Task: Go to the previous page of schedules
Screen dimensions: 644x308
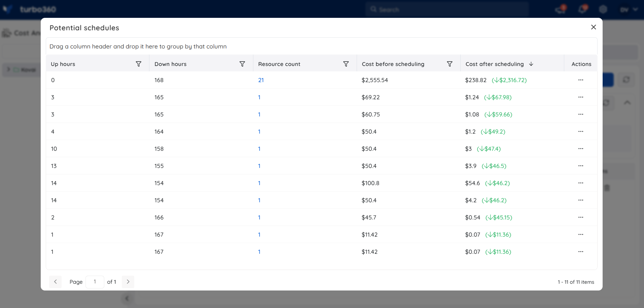Action: click(x=56, y=282)
